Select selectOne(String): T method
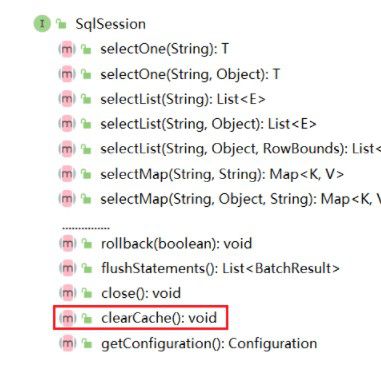Viewport: 381px width, 365px height. pyautogui.click(x=164, y=49)
